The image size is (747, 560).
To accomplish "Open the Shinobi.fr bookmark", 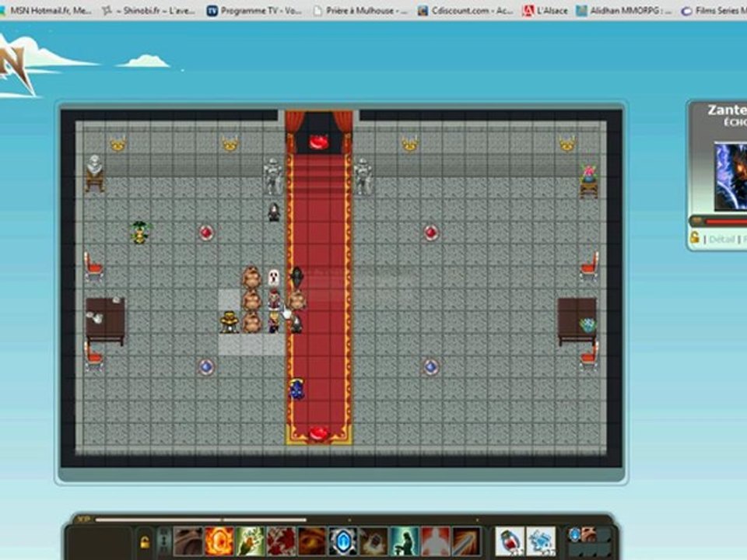I will [149, 10].
